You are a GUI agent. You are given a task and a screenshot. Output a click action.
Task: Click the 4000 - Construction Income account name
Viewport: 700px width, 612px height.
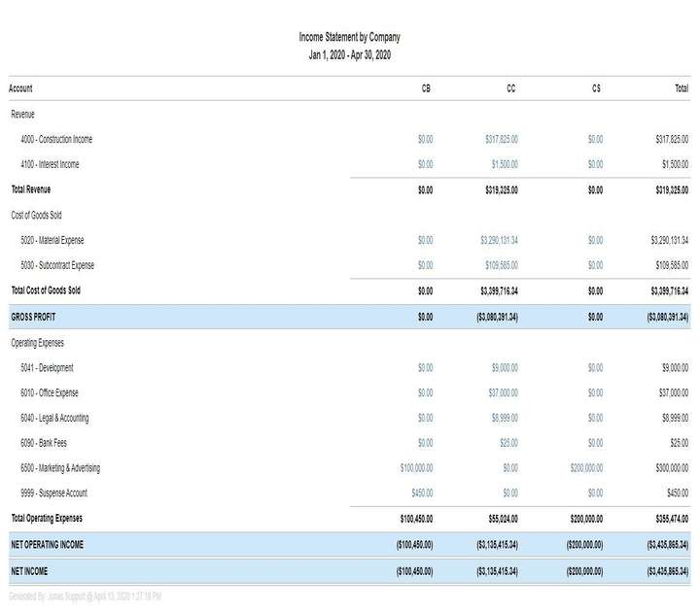coord(56,140)
